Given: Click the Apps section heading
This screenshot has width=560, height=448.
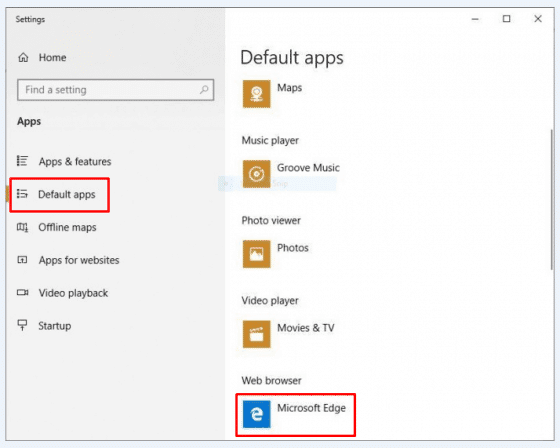Looking at the screenshot, I should [x=29, y=121].
